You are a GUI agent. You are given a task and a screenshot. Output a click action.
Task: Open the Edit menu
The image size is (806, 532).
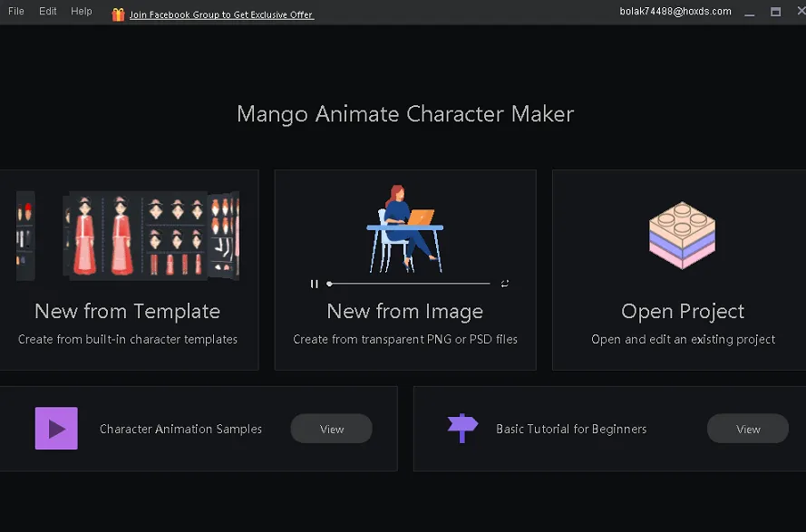click(x=48, y=12)
